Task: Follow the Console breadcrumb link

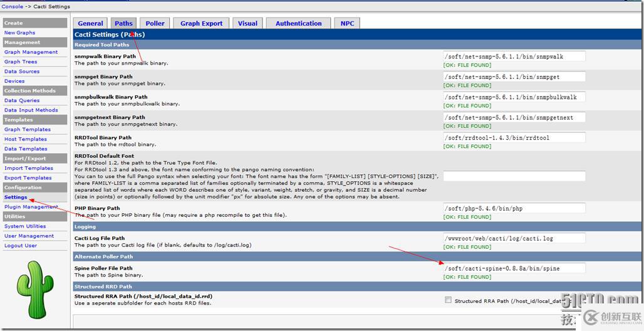Action: pos(13,6)
